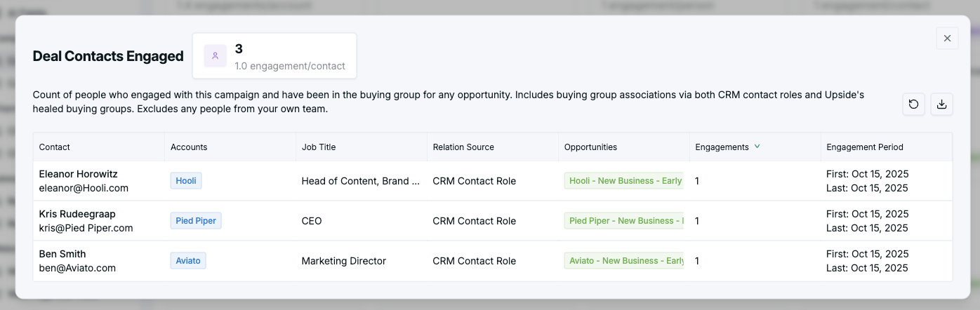Select contact Kris Rudeegraap
This screenshot has height=310, width=980.
pos(77,214)
